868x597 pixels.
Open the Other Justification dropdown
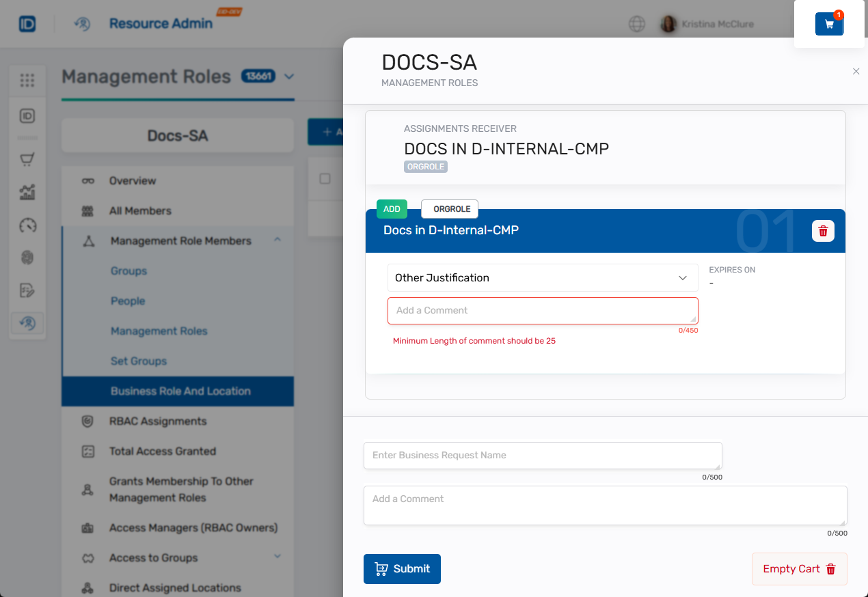543,278
